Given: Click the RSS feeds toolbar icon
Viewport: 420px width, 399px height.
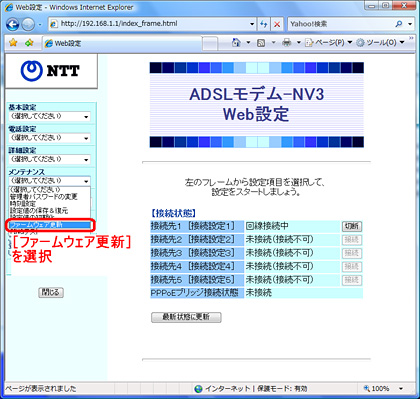Looking at the screenshot, I should 261,43.
